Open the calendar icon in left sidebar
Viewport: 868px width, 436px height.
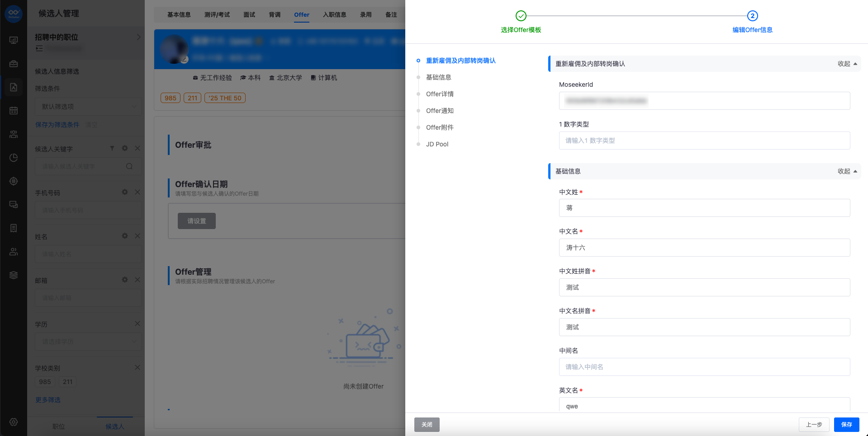pos(14,111)
